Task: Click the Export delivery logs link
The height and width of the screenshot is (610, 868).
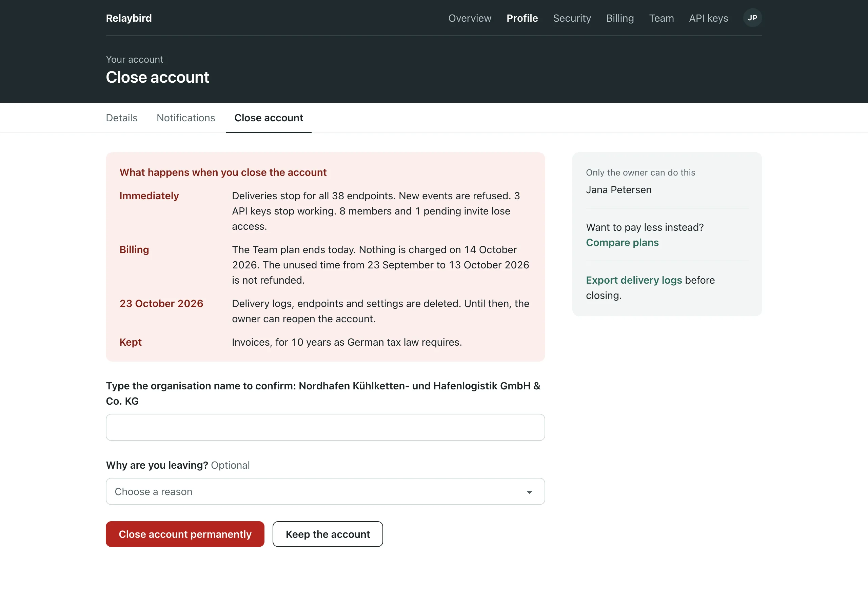Action: pyautogui.click(x=634, y=280)
